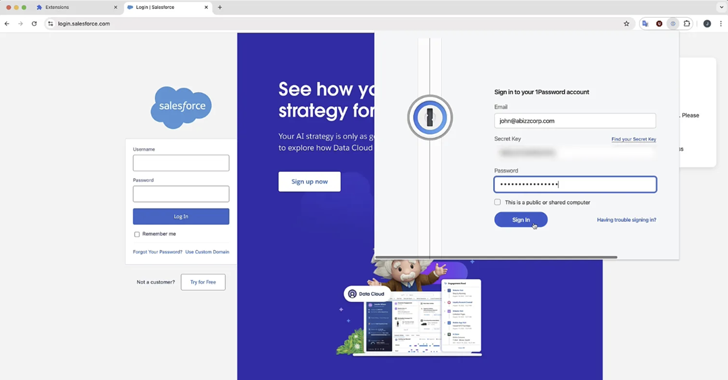View site information icon in address bar
The image size is (728, 380).
51,24
